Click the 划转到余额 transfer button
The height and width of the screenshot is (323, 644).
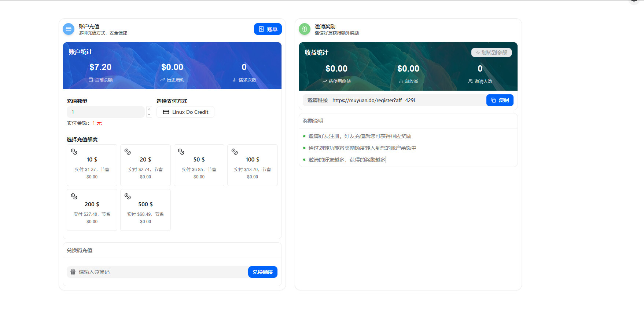point(491,52)
